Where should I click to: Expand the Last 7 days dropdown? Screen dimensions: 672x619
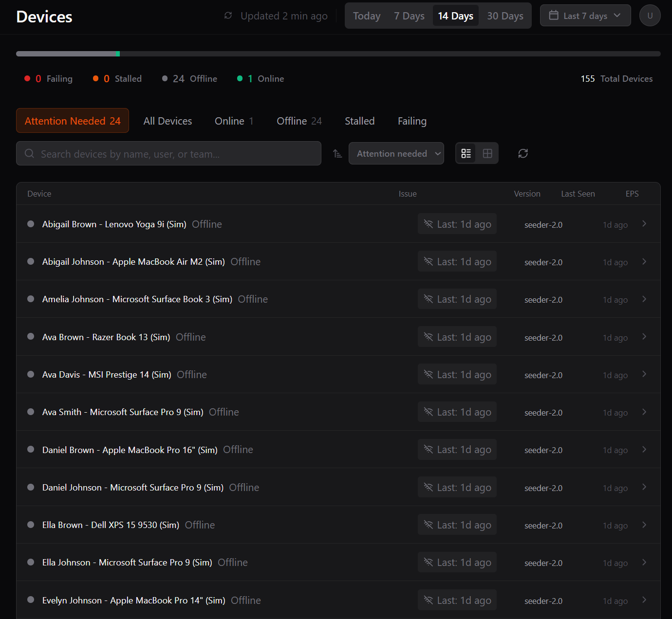coord(585,16)
